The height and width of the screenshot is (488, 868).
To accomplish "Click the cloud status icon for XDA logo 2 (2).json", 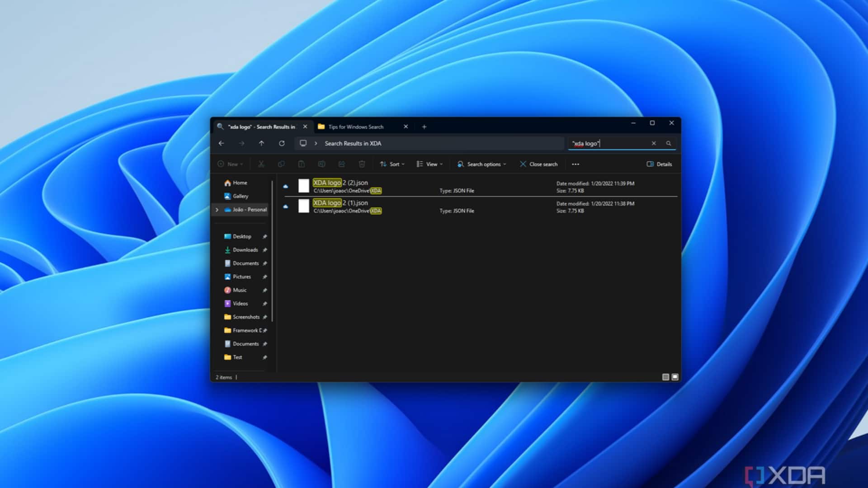I will coord(286,186).
